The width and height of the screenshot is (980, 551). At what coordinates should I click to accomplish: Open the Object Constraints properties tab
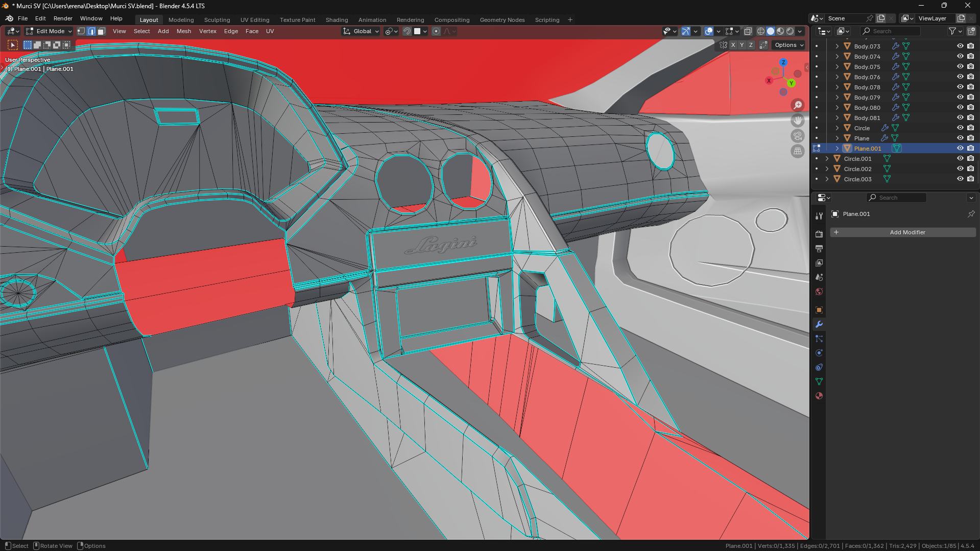click(x=819, y=367)
